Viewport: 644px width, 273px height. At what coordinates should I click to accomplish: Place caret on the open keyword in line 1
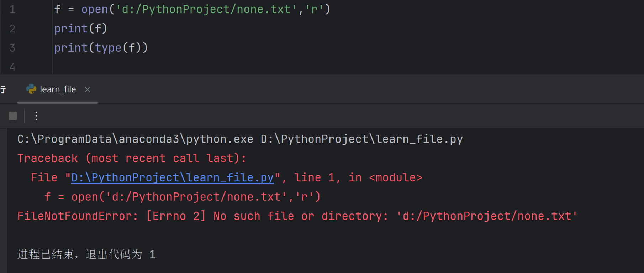coord(95,9)
